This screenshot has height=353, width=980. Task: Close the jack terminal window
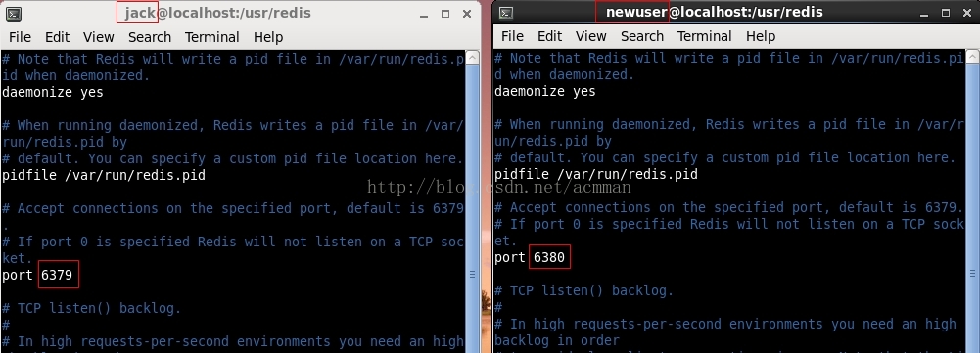466,14
